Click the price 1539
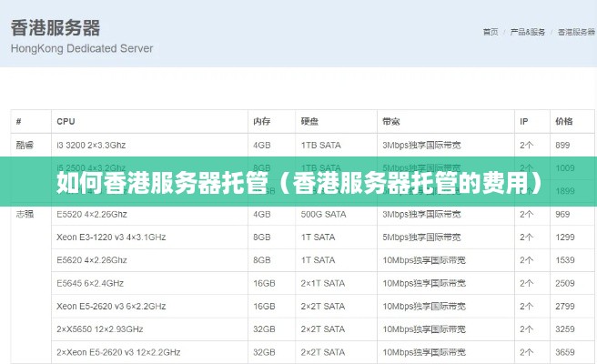This screenshot has width=597, height=364. 564,260
